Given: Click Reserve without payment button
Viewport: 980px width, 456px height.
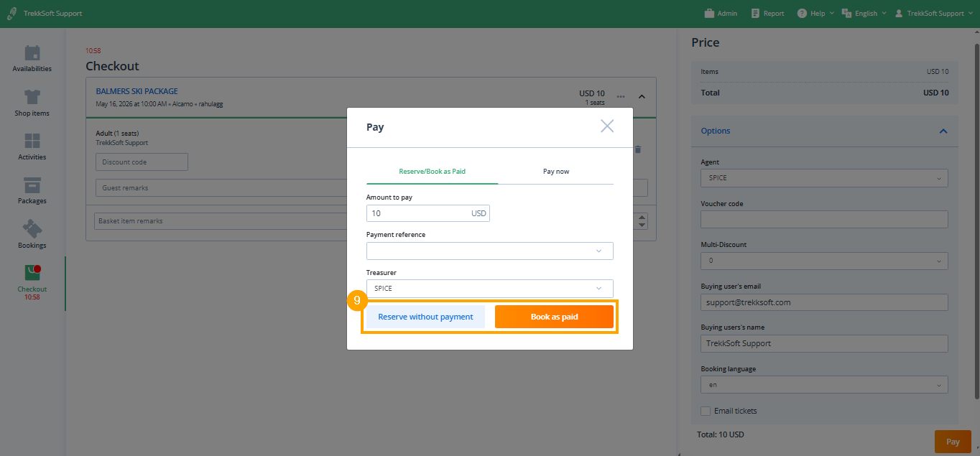Looking at the screenshot, I should pyautogui.click(x=425, y=317).
